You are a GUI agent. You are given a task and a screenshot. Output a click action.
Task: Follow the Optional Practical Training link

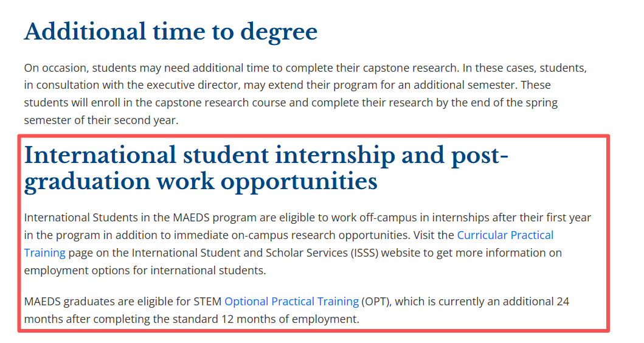click(291, 302)
